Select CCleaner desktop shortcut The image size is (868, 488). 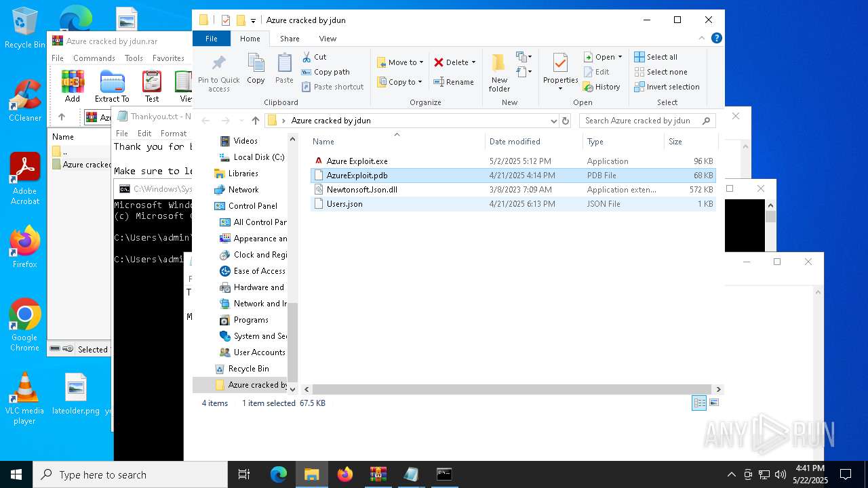(x=24, y=100)
